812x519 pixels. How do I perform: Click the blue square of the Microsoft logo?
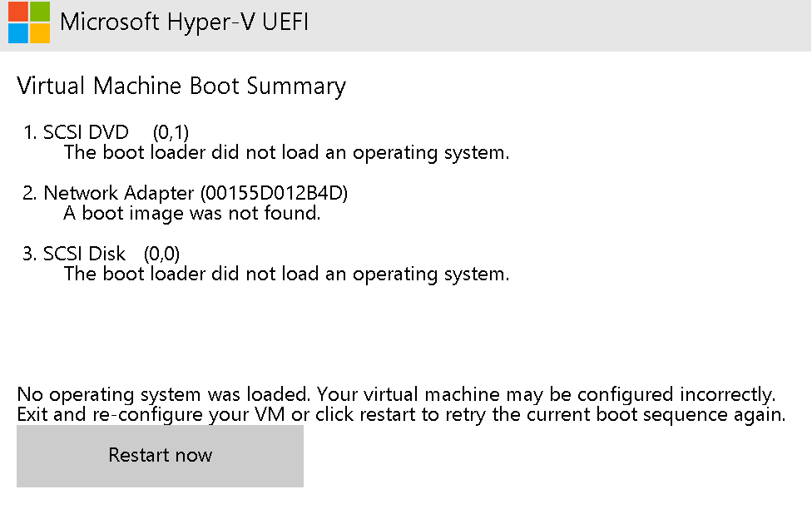click(18, 33)
